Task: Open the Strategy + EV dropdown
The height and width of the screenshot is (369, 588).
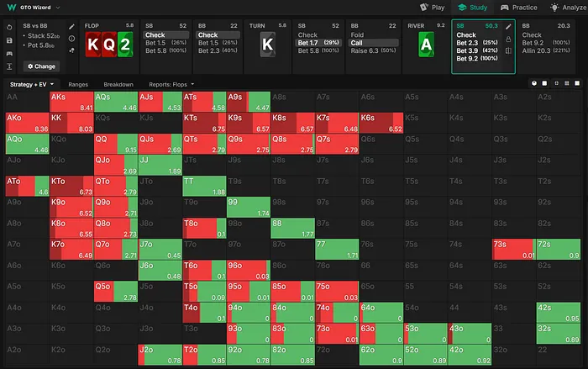Action: (32, 85)
